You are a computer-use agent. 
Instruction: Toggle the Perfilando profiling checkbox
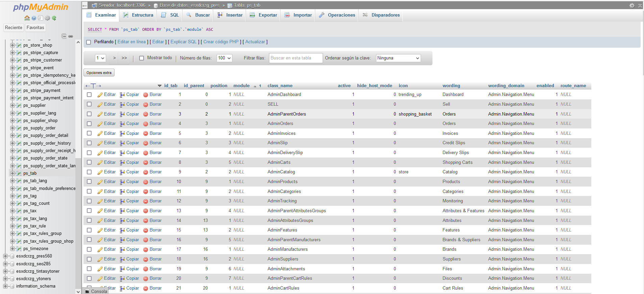[x=89, y=42]
